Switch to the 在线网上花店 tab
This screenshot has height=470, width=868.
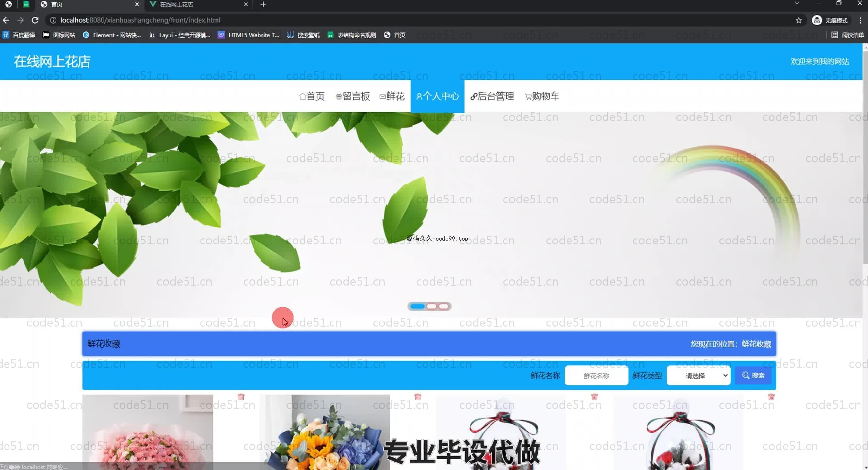pos(199,4)
